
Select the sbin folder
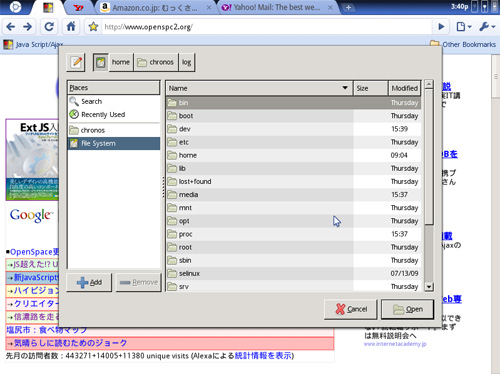293,260
